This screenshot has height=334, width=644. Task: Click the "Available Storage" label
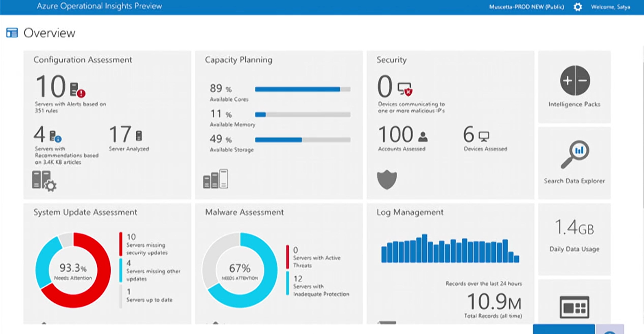point(231,150)
